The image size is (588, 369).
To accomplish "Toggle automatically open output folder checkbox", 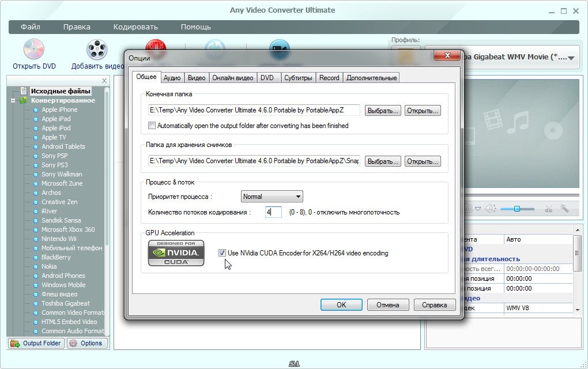I will [x=152, y=126].
